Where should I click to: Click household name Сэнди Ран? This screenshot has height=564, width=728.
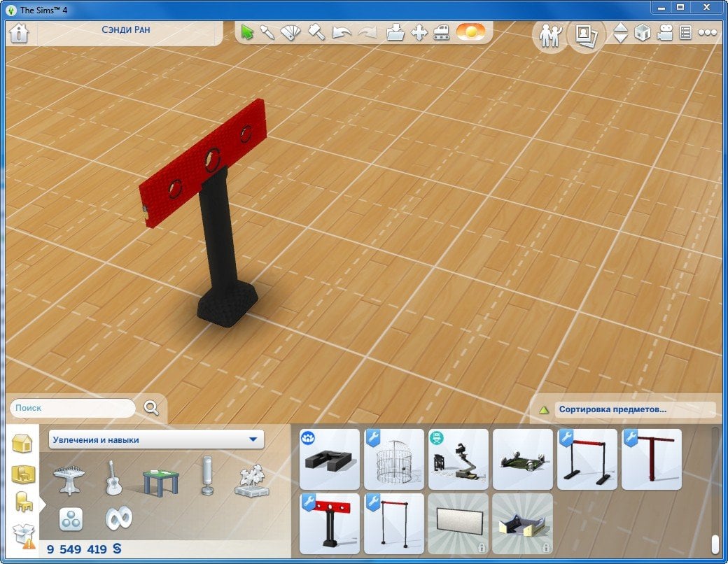point(126,29)
